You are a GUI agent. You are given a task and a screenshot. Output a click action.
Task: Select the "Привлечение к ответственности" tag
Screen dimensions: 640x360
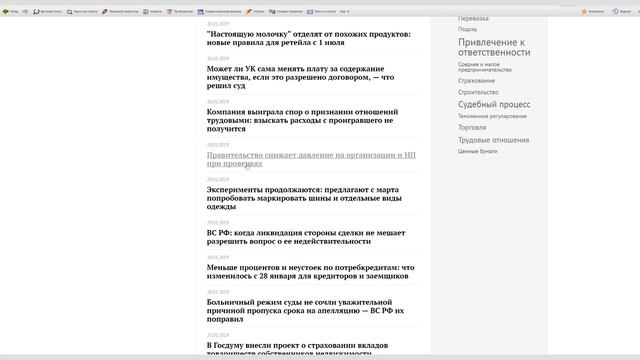tap(494, 47)
